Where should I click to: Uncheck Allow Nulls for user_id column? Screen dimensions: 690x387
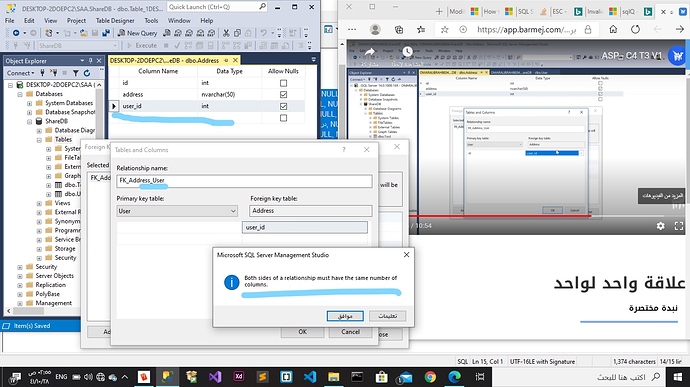pyautogui.click(x=283, y=106)
